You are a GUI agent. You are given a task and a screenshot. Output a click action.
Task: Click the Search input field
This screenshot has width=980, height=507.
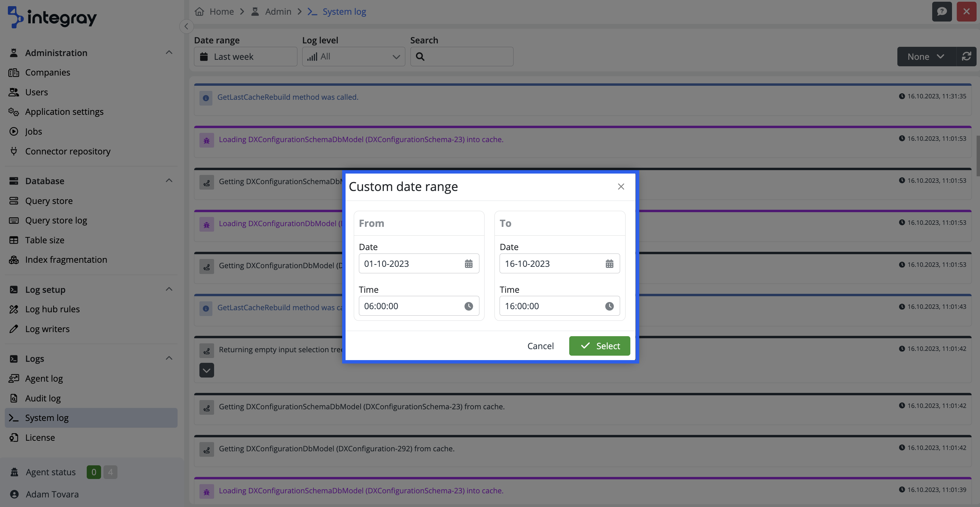click(468, 56)
